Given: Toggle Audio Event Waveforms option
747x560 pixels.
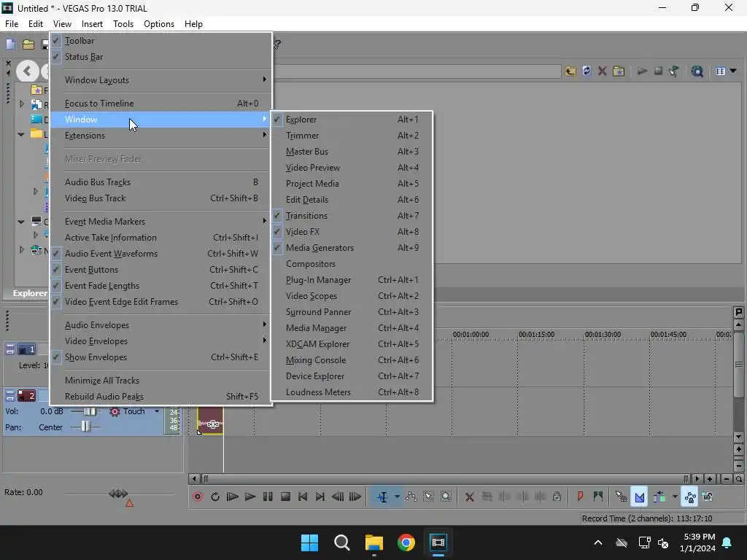Looking at the screenshot, I should (161, 253).
